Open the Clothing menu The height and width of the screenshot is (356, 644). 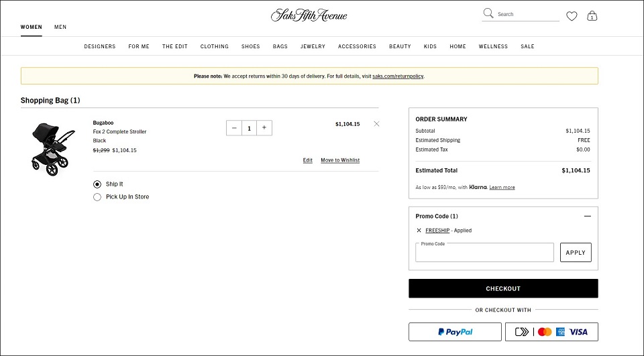(215, 46)
